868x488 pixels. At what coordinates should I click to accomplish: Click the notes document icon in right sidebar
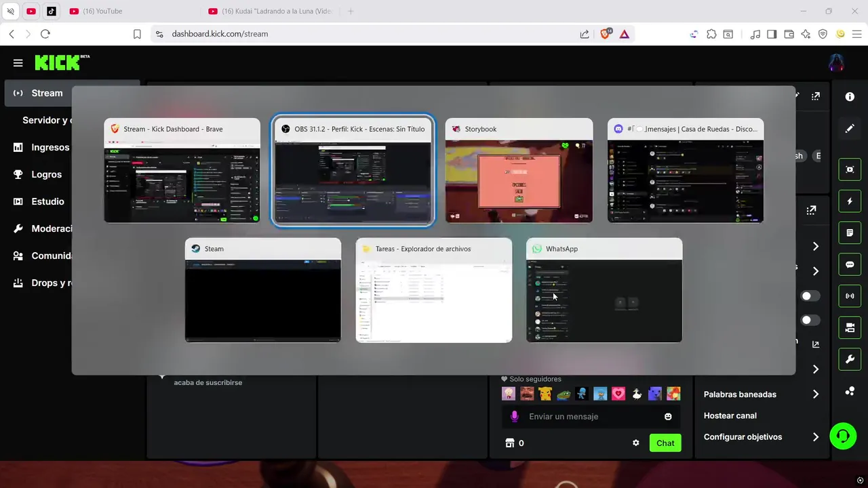(850, 233)
